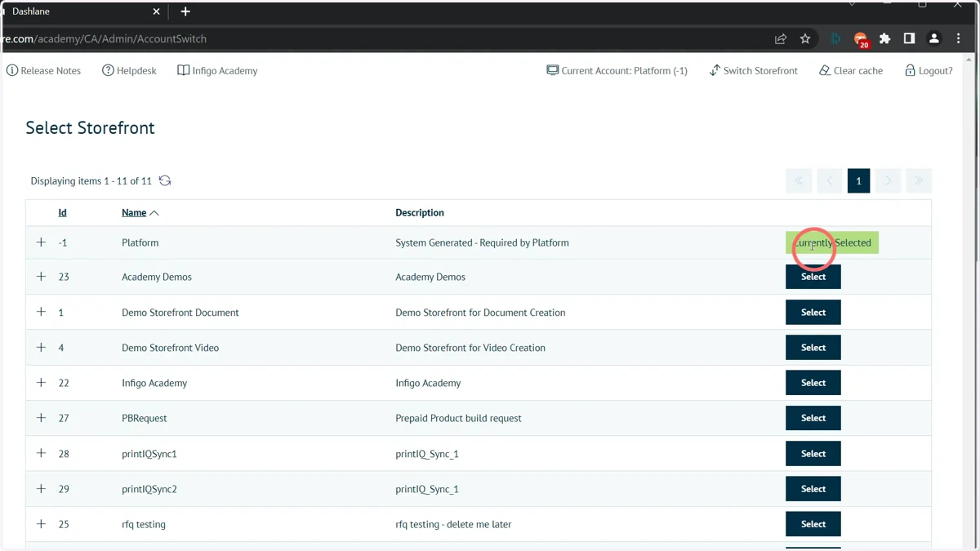
Task: Open Release Notes link
Action: pyautogui.click(x=44, y=71)
